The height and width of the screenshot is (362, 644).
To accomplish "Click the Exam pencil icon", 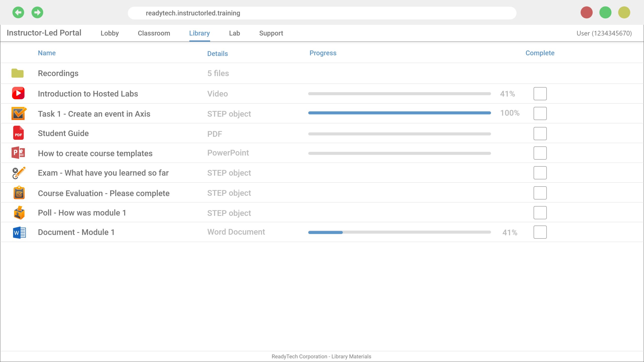I will point(19,173).
